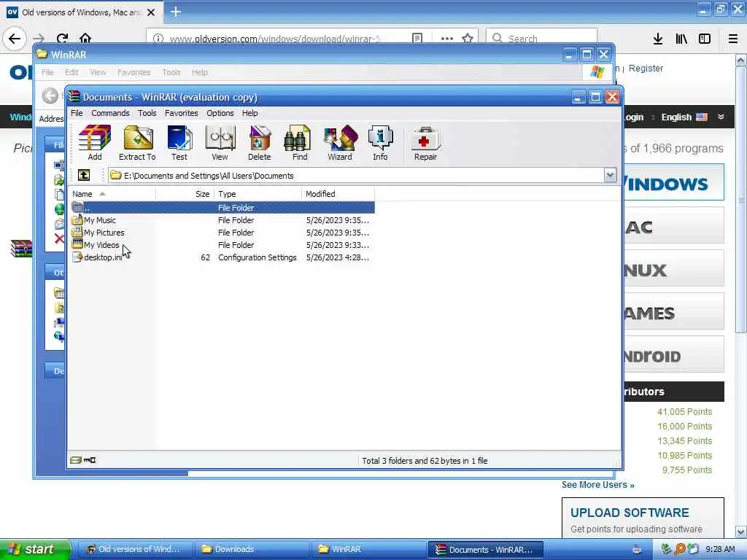Toggle the Firefox sidebar icon
Viewport: 747px width, 560px height.
pyautogui.click(x=705, y=39)
